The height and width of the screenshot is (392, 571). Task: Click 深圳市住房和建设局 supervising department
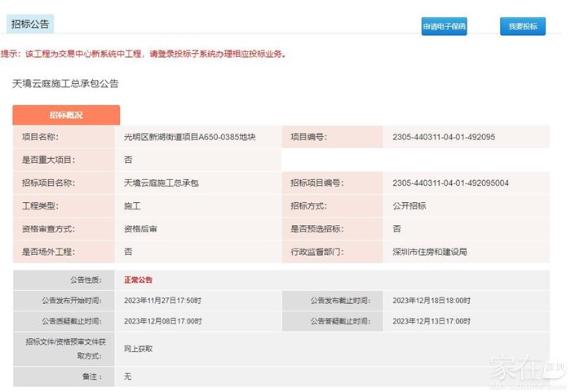(x=429, y=252)
